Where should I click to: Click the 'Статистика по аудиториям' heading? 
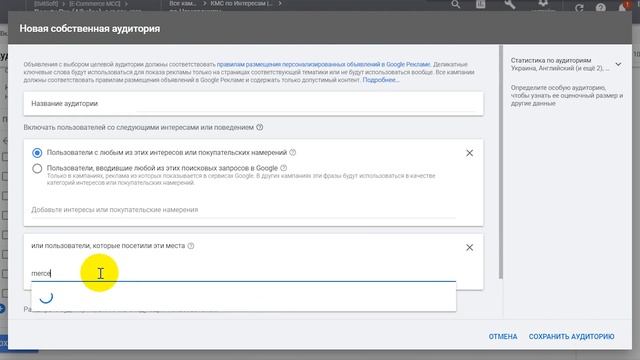point(551,60)
